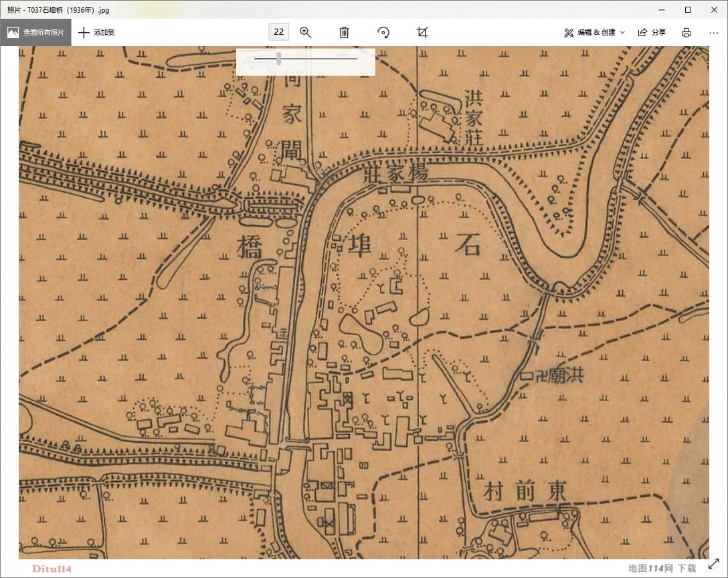The image size is (728, 578).
Task: Click the 洪家莊 label on the map
Action: [473, 119]
